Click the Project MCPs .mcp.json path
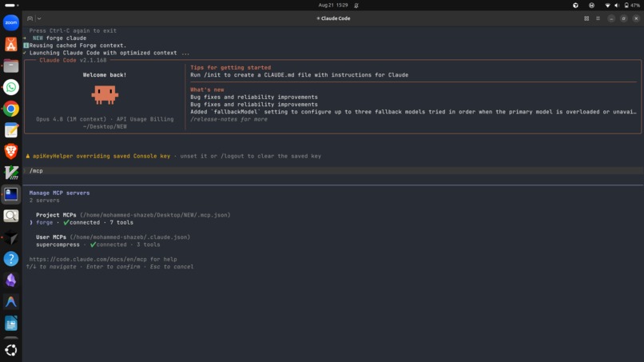The height and width of the screenshot is (362, 644). click(x=155, y=215)
